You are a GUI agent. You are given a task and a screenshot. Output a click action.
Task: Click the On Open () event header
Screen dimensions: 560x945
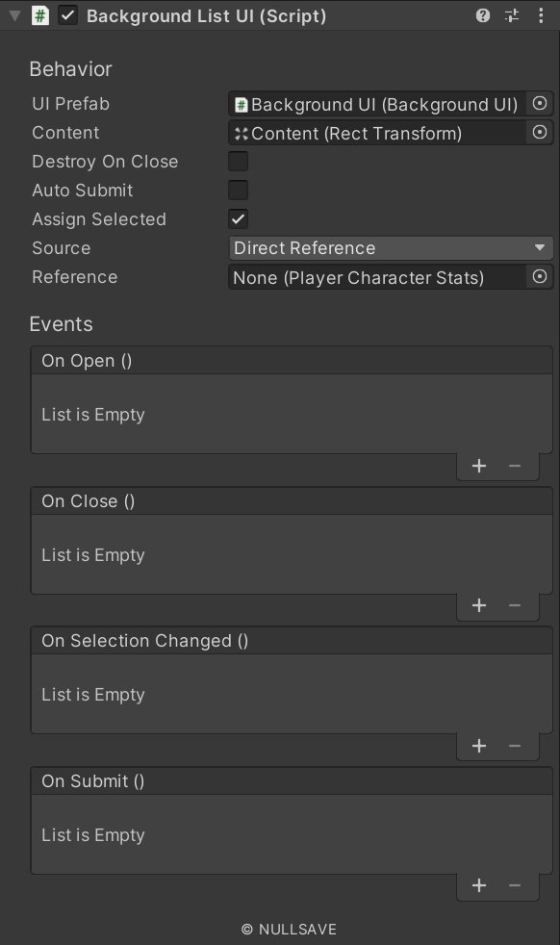[x=292, y=361]
